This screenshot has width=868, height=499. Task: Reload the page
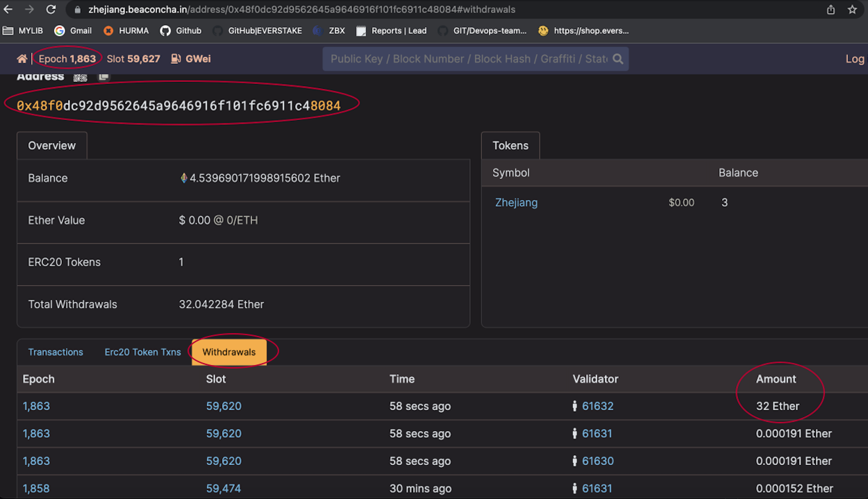[x=51, y=10]
